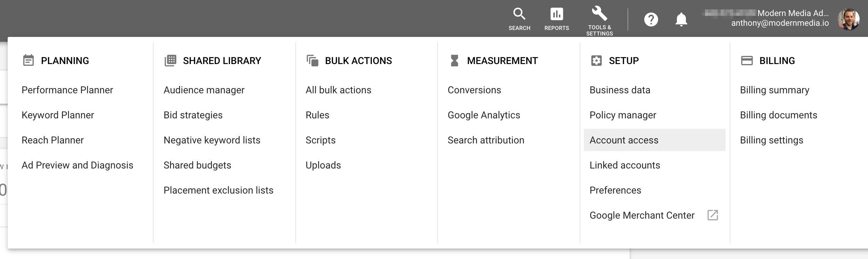Open Scripts under Bulk Actions
The image size is (868, 259).
pos(320,140)
